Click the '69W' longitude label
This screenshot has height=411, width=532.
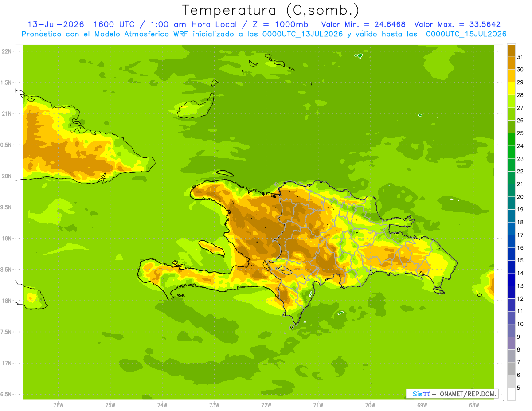[x=422, y=405]
